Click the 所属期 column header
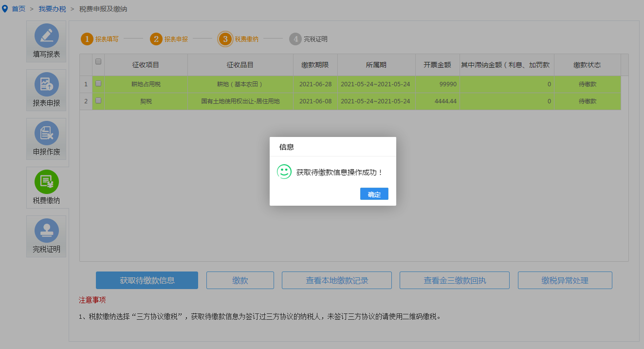Image resolution: width=644 pixels, height=349 pixels. click(x=376, y=65)
